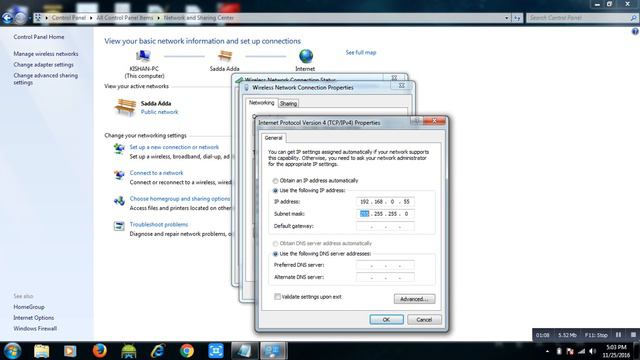Select Use the following DNS server addresses
The height and width of the screenshot is (360, 640).
[276, 254]
